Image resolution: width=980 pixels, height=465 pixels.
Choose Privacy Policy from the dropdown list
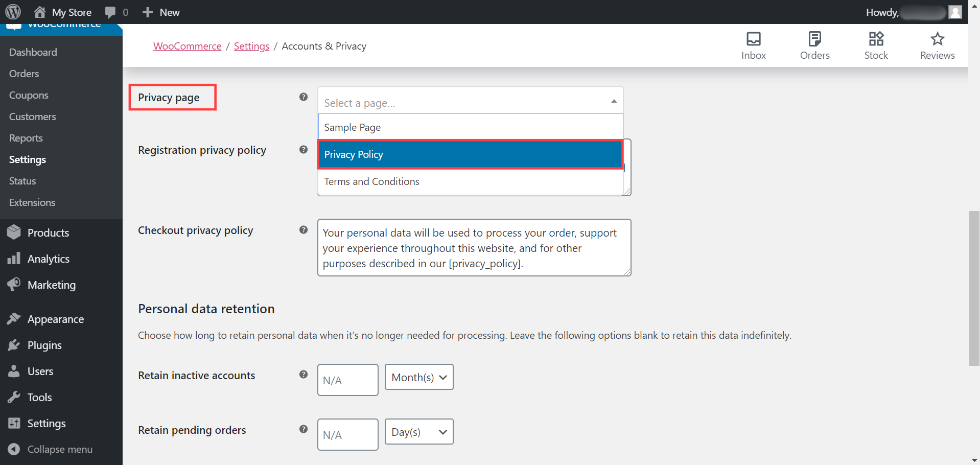(x=470, y=154)
